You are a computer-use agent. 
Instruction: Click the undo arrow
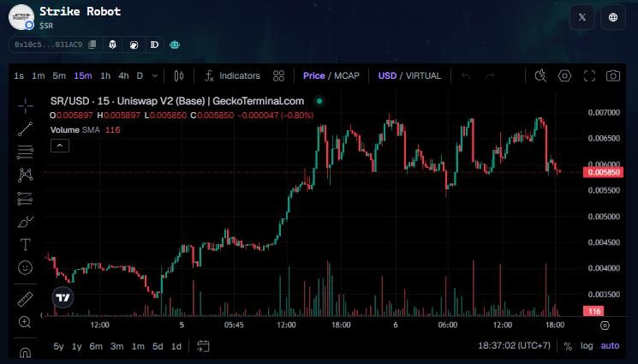pyautogui.click(x=466, y=75)
